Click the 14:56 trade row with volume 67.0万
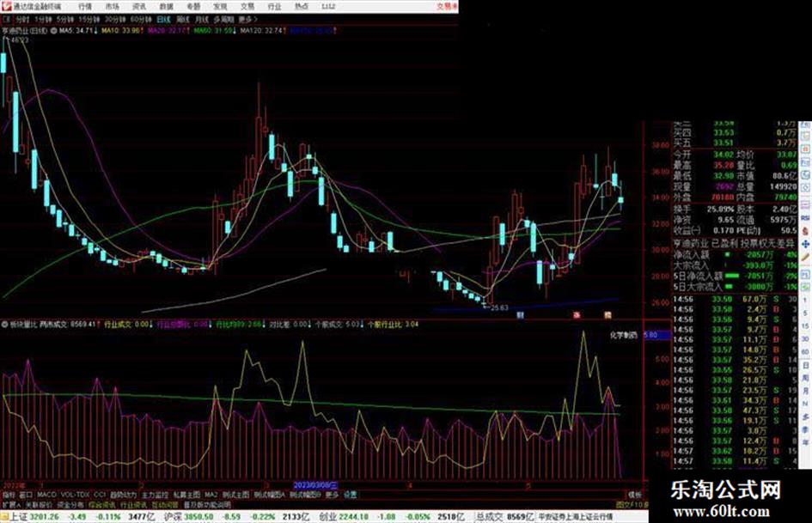Viewport: 812px width, 523px height. (735, 300)
